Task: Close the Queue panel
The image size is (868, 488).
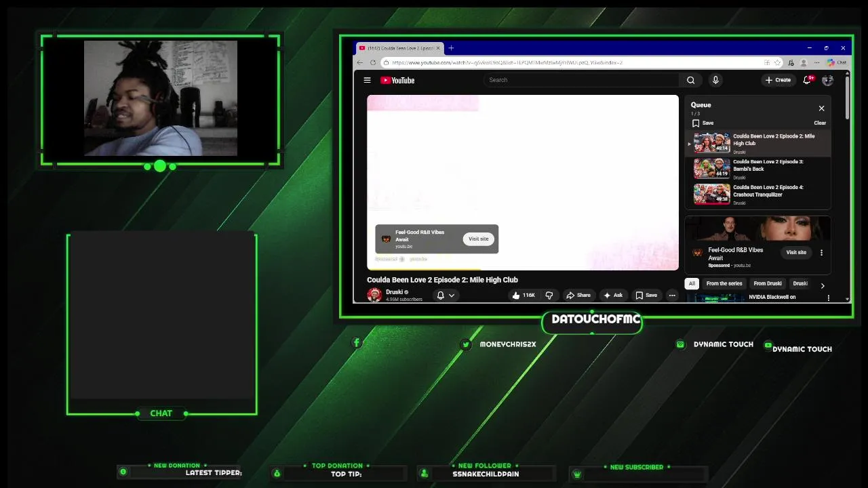Action: (821, 108)
